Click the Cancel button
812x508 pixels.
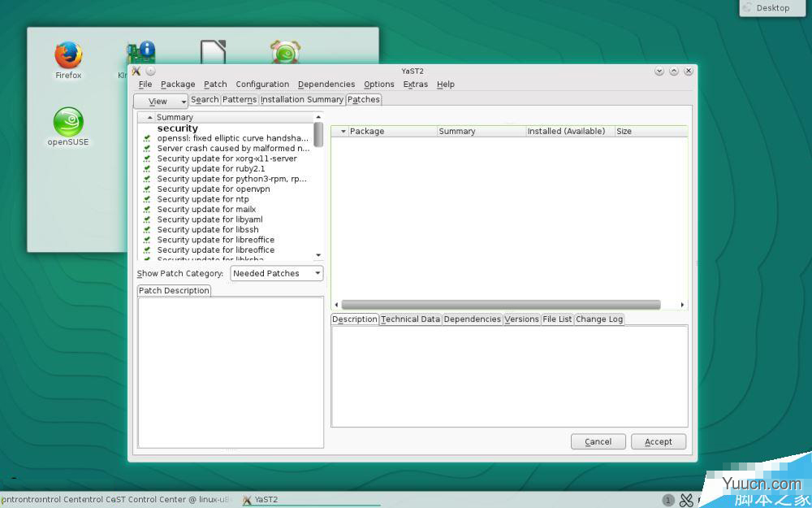(x=598, y=442)
